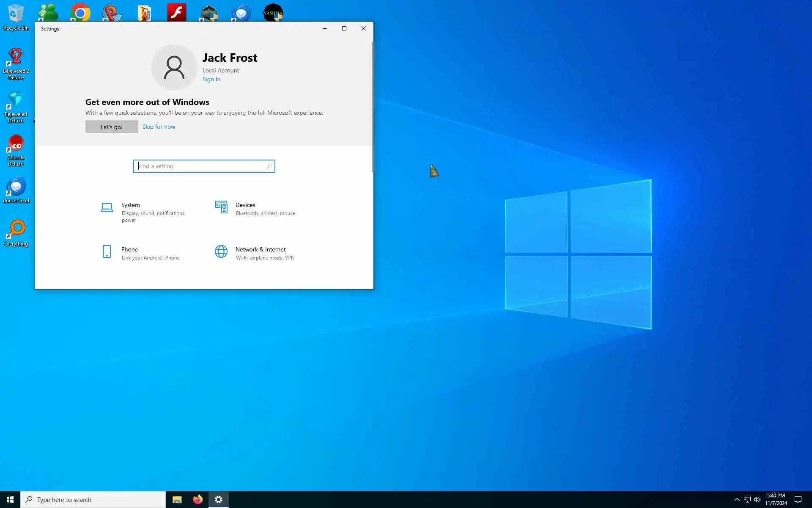This screenshot has height=508, width=812.
Task: Expand hidden system tray icons
Action: click(737, 500)
